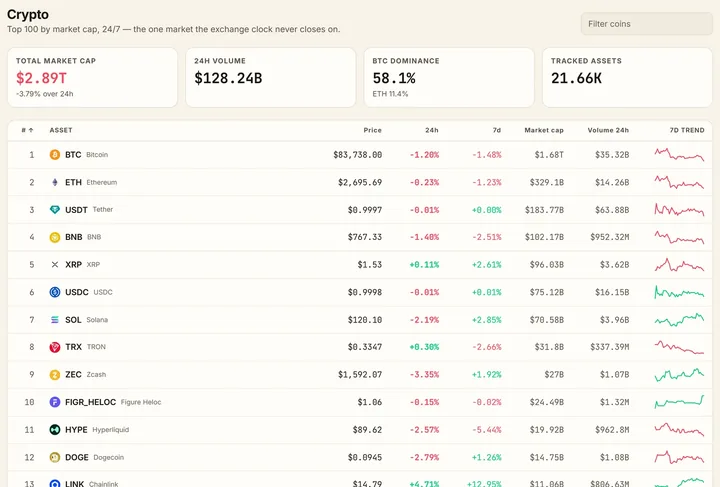Screen dimensions: 720x487
Task: Sort by the Price column header
Action: [x=372, y=130]
